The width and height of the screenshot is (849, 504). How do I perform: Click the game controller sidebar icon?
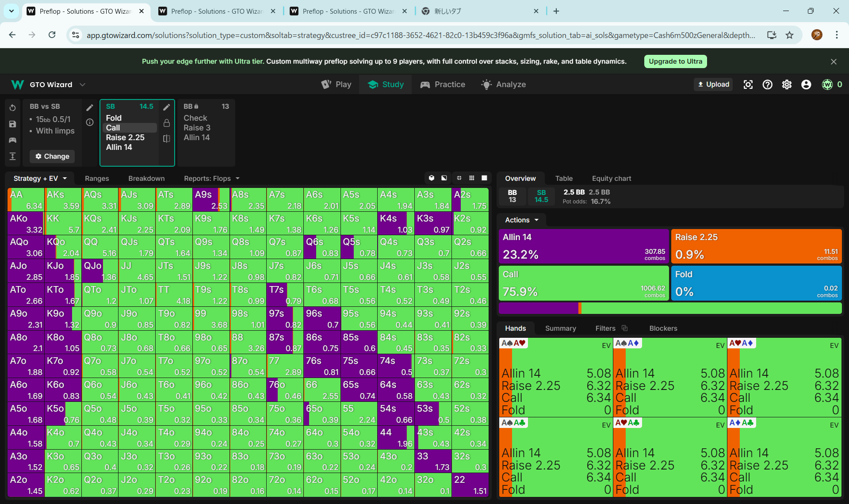[12, 140]
